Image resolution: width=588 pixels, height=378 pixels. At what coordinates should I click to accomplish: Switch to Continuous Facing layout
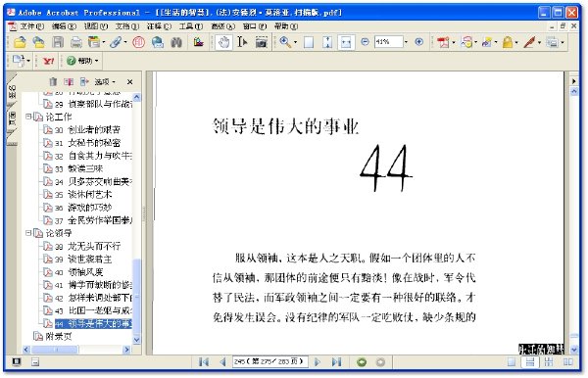point(549,362)
